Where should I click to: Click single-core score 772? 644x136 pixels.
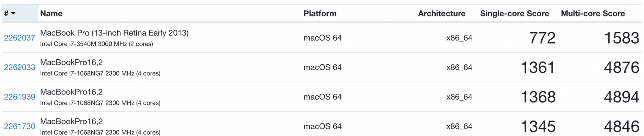click(542, 38)
